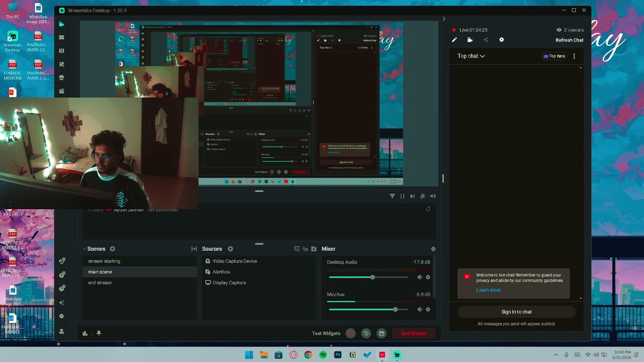Open chat more options three-dots menu
Screen dimensions: 644x362
(574, 56)
